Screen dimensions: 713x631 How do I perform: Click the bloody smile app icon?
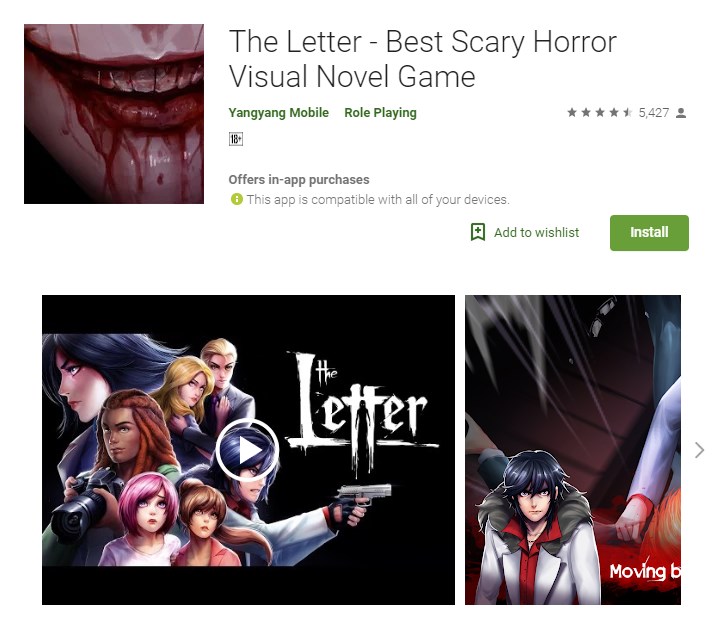pos(114,114)
